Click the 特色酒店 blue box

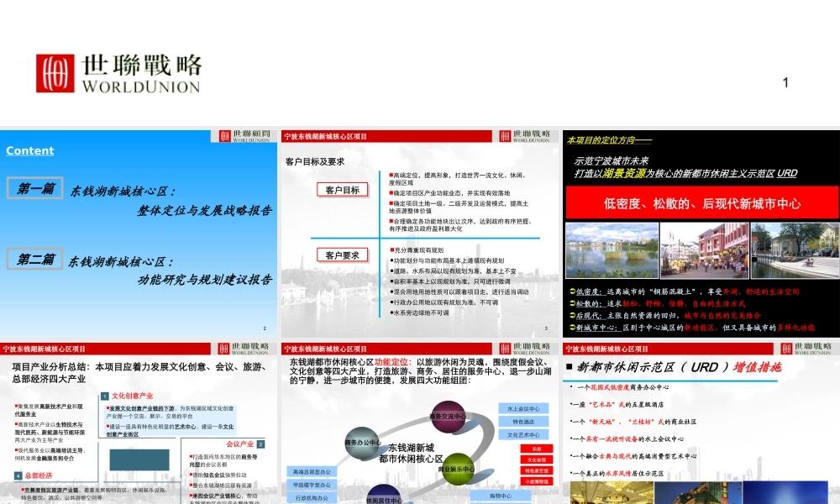[523, 422]
